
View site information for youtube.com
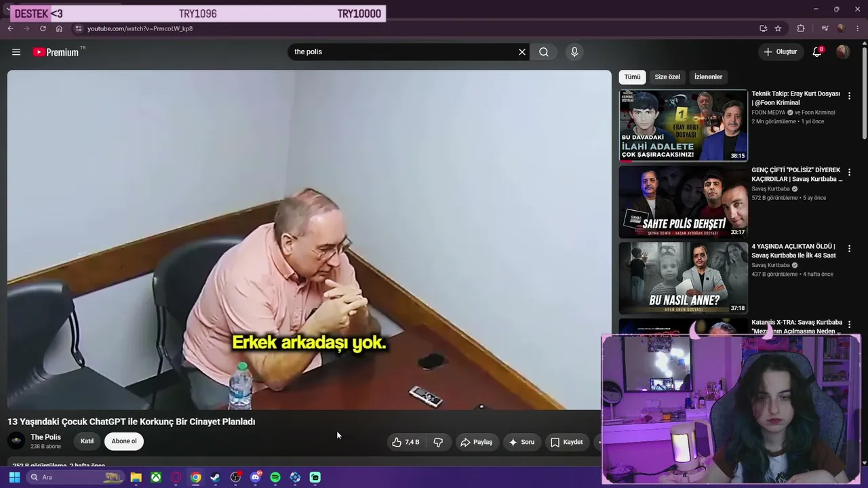click(x=79, y=28)
